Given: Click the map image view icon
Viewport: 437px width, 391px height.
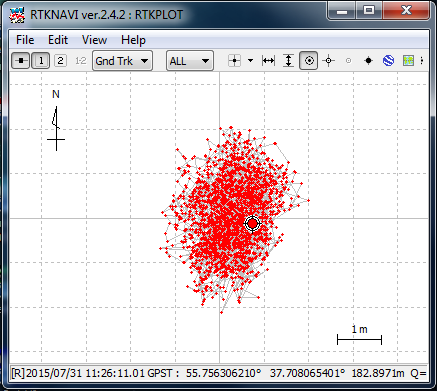Looking at the screenshot, I should (408, 61).
